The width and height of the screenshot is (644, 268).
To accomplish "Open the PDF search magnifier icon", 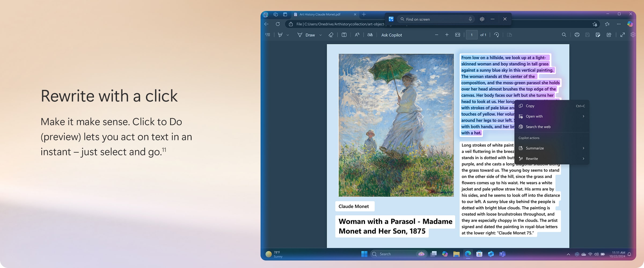I will coord(564,35).
